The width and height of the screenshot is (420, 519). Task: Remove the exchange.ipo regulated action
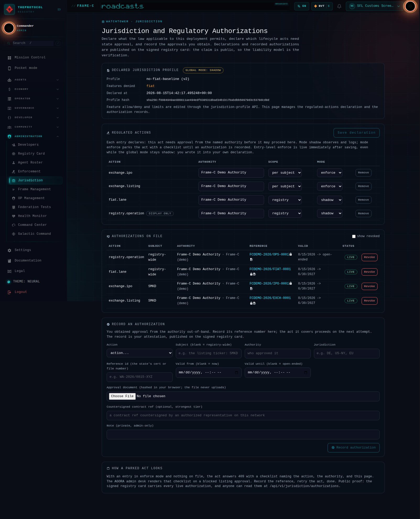[363, 173]
